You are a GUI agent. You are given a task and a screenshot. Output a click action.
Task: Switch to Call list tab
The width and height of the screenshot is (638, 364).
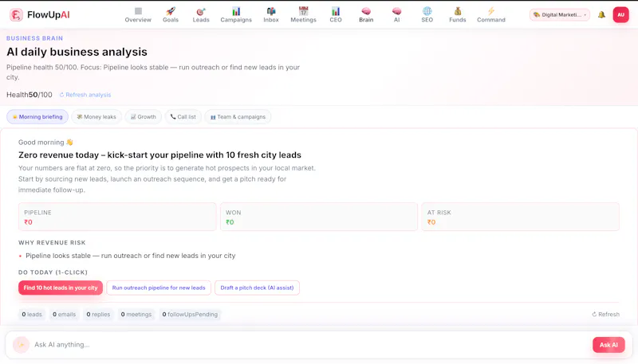183,117
